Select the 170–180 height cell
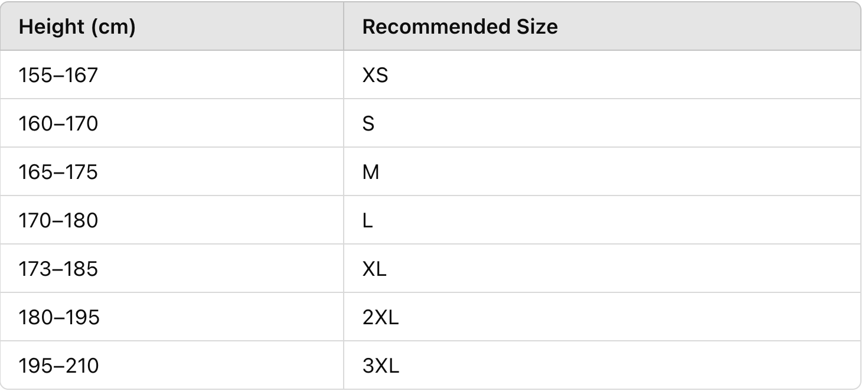This screenshot has width=868, height=391. click(58, 221)
